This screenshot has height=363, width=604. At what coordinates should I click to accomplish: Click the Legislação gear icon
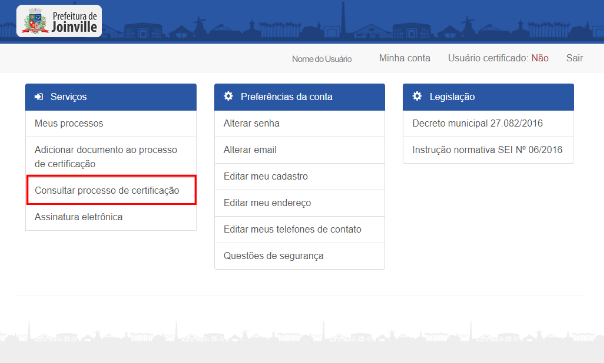(x=417, y=96)
